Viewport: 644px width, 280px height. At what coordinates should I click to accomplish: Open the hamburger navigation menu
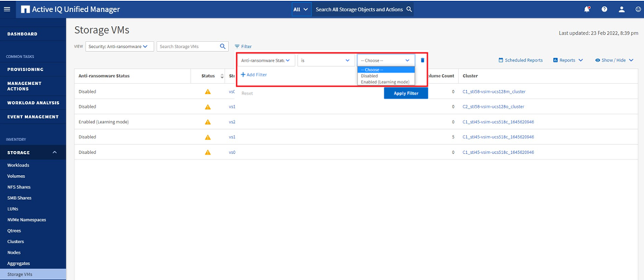[x=7, y=10]
